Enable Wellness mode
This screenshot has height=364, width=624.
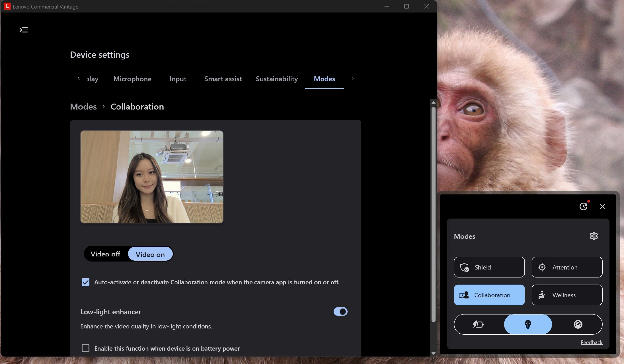pyautogui.click(x=566, y=295)
